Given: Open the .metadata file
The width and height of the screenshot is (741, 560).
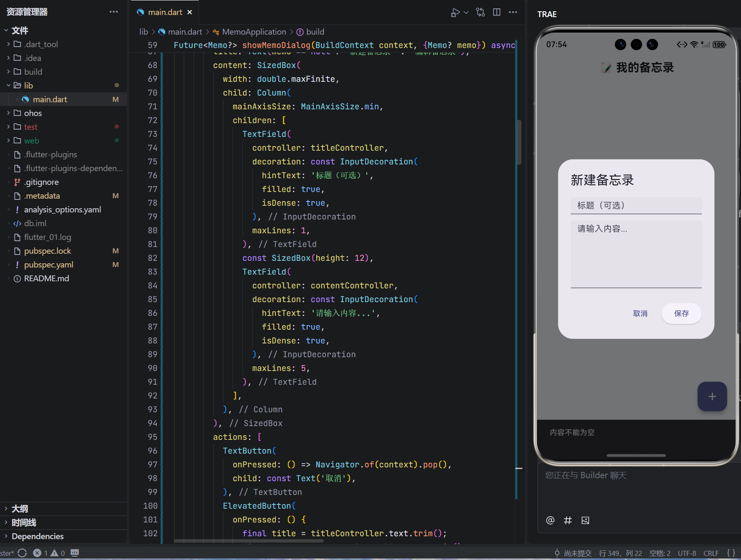Looking at the screenshot, I should coord(42,196).
